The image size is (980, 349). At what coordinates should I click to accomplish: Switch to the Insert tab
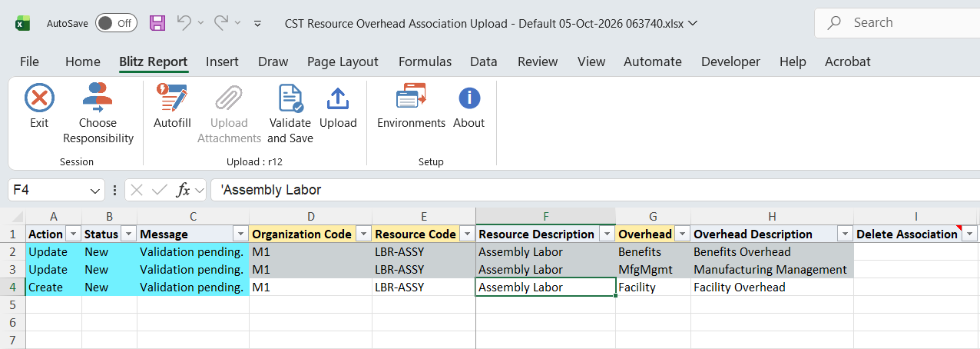tap(222, 61)
